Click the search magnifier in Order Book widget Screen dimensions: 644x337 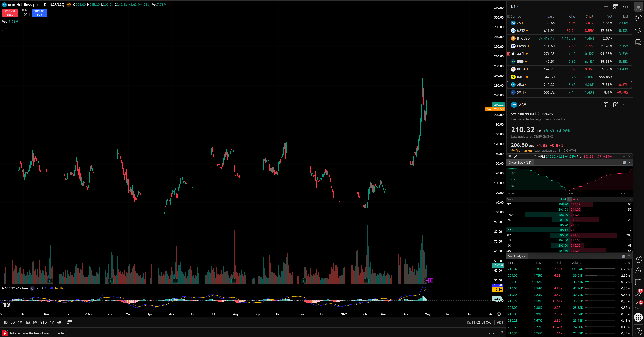535,156
